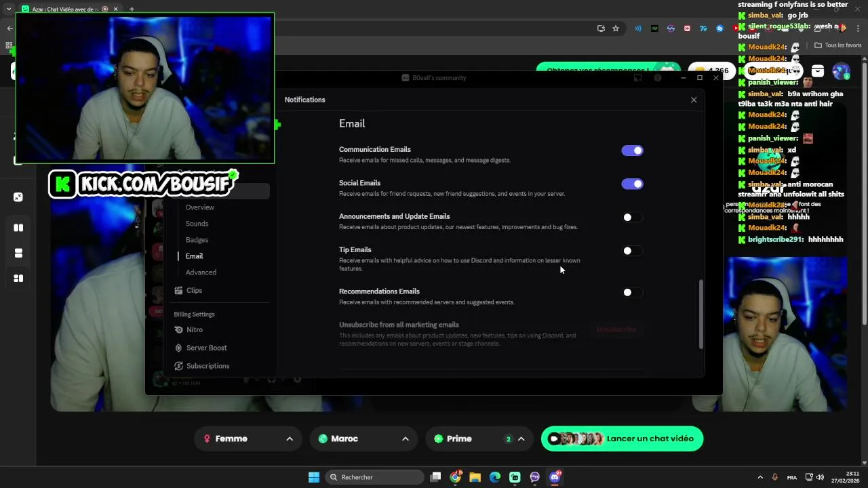Viewport: 868px width, 488px height.
Task: Bookmark page with the star icon
Action: coord(616,28)
